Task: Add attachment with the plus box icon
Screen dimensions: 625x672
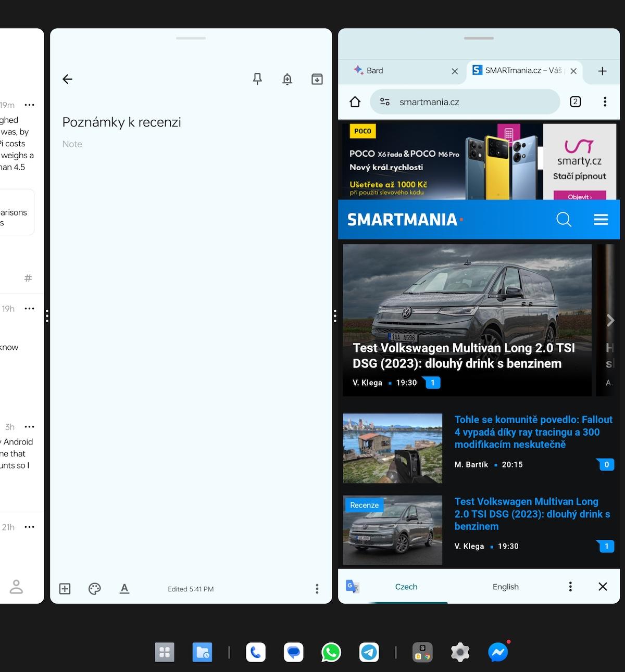Action: tap(65, 589)
